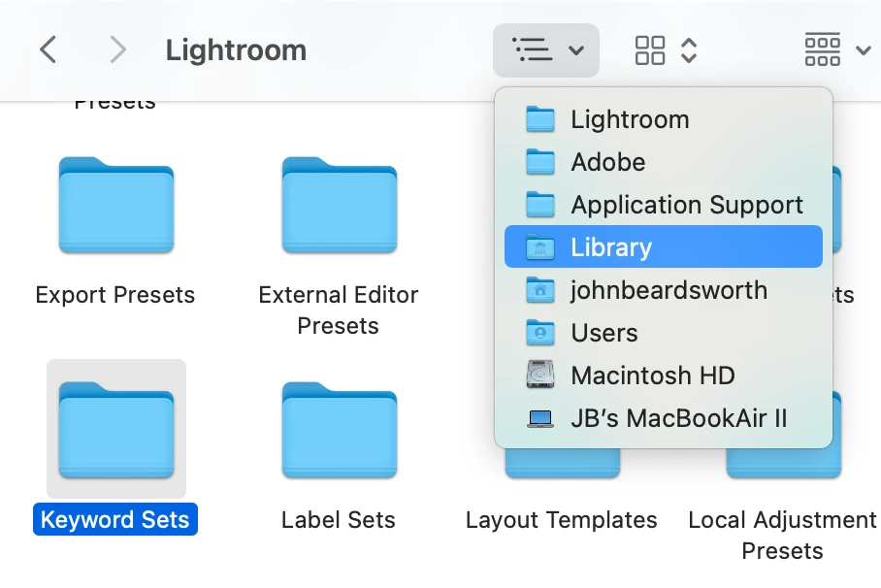Image resolution: width=881 pixels, height=588 pixels.
Task: Click the MacBook laptop icon in menu
Action: (539, 419)
